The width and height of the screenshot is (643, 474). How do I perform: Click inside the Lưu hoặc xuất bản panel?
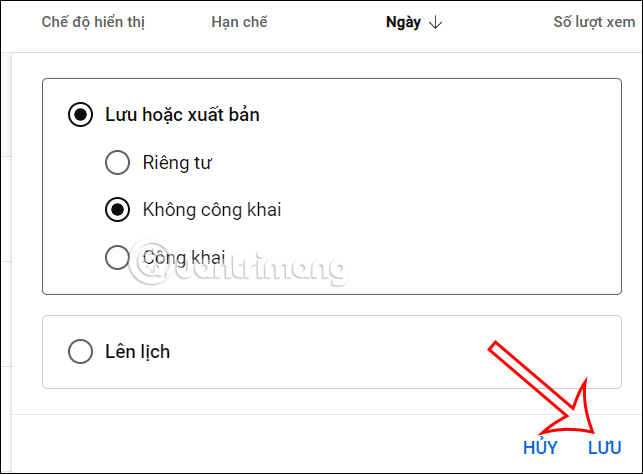coord(332,187)
